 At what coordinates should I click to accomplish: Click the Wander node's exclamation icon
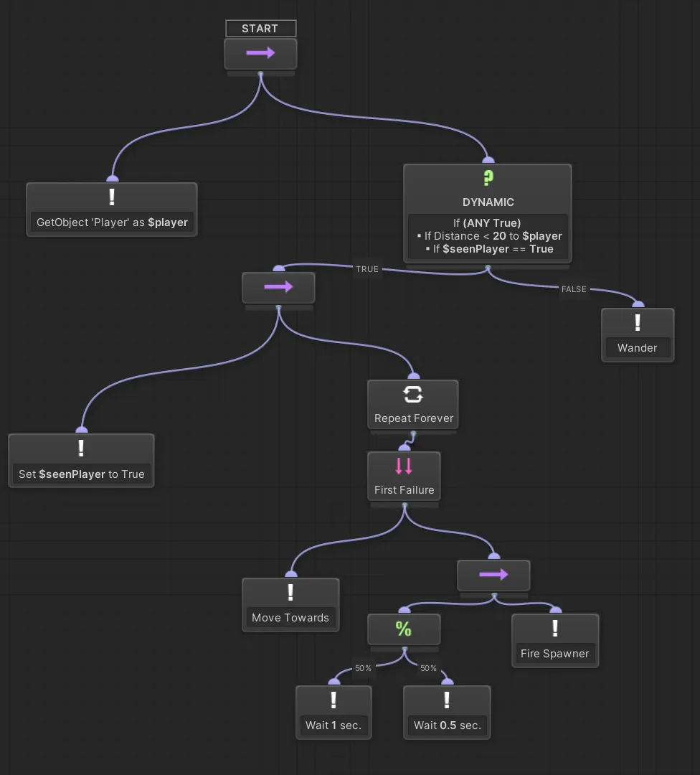tap(637, 323)
